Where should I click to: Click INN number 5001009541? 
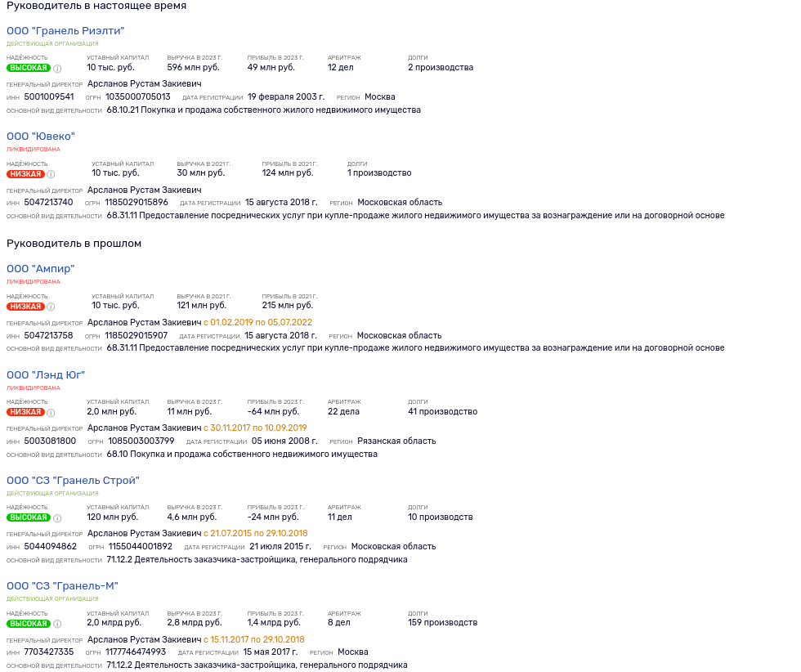point(49,97)
